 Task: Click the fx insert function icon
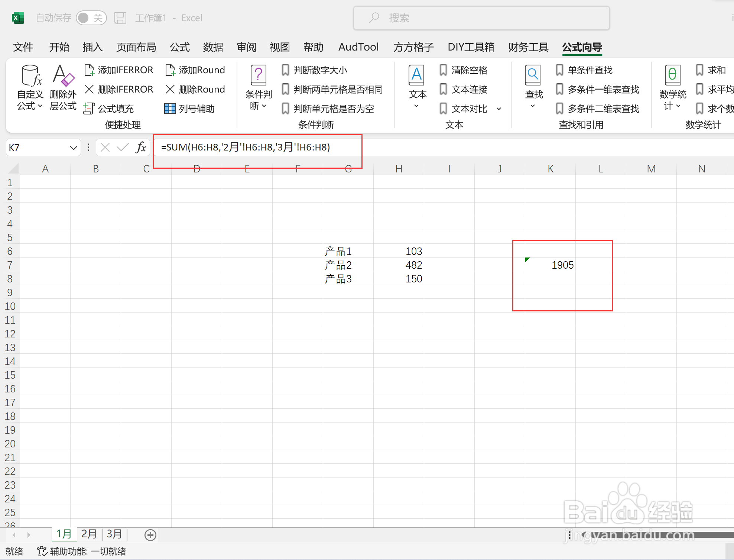point(141,148)
